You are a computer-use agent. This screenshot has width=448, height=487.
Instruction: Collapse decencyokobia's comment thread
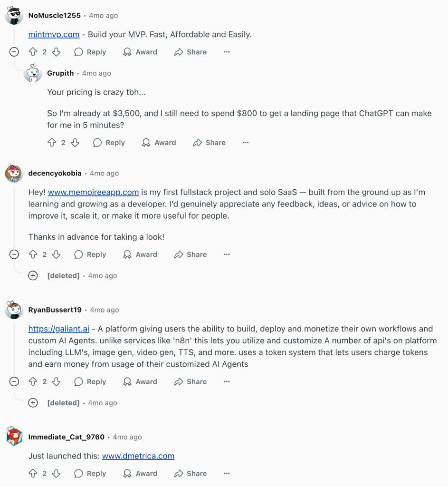[x=14, y=254]
